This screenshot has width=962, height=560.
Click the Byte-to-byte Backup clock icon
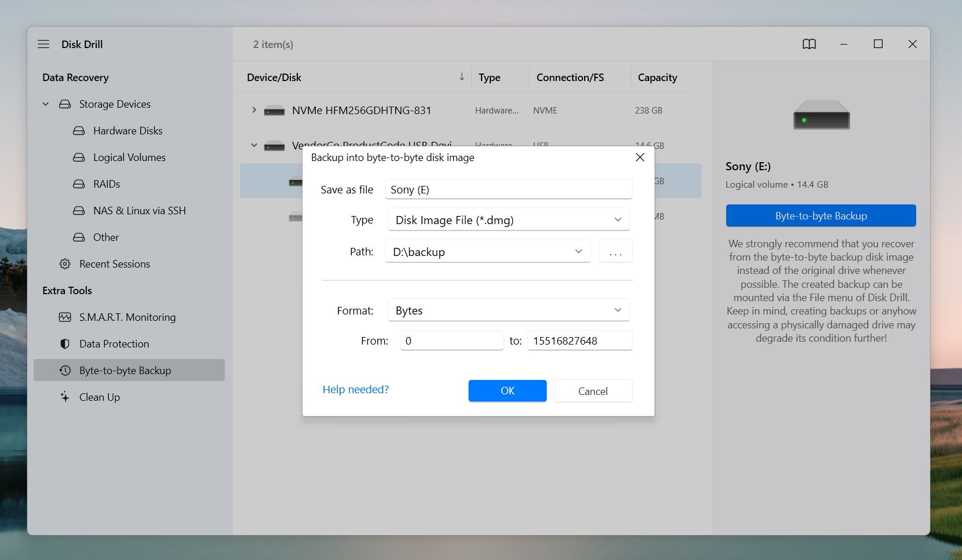(x=65, y=371)
